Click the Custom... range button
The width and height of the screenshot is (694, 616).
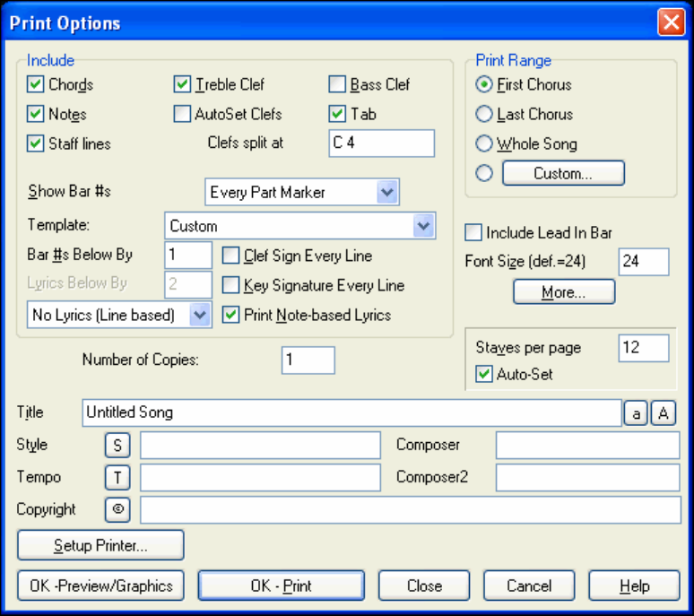point(563,173)
